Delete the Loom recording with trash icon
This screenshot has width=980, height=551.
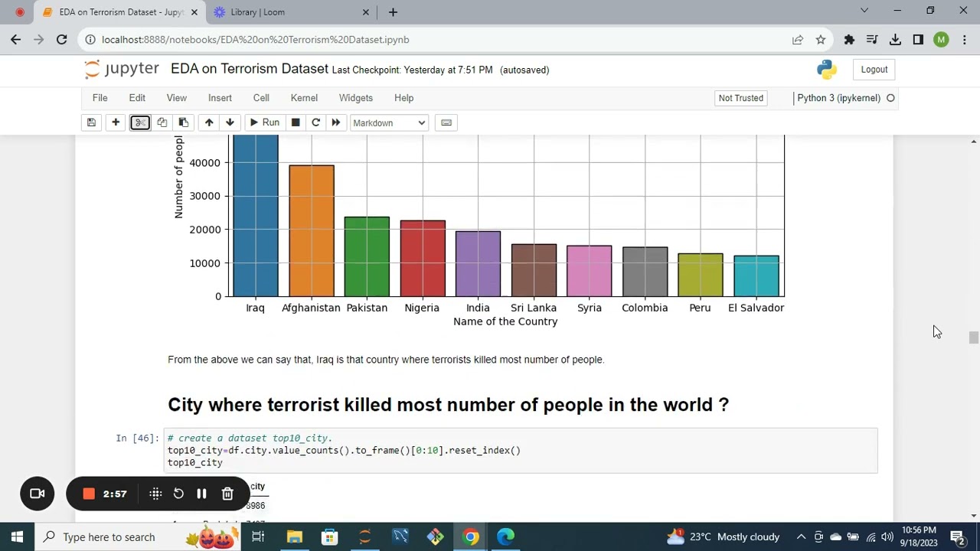point(227,494)
